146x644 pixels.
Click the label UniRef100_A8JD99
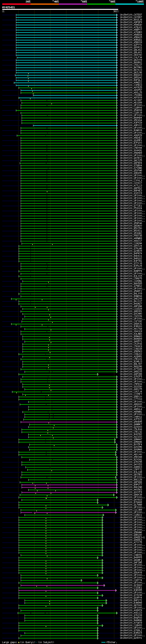coord(131,103)
